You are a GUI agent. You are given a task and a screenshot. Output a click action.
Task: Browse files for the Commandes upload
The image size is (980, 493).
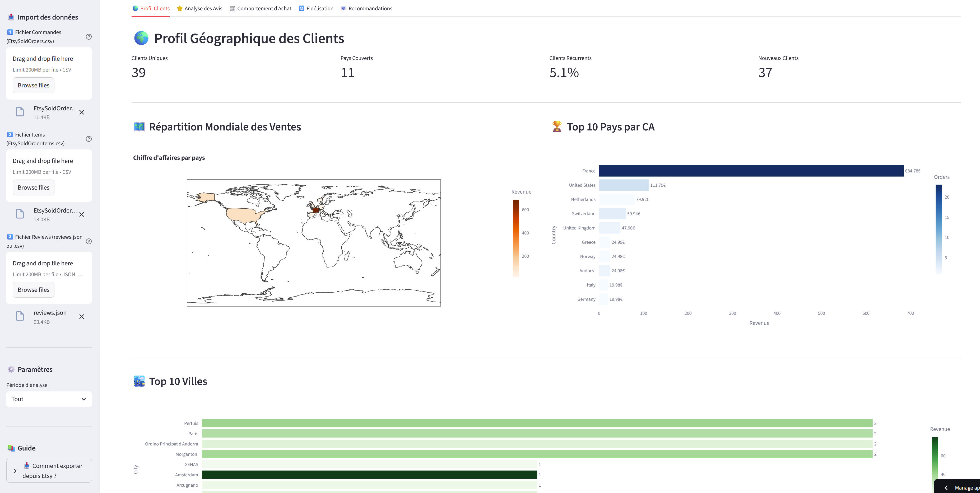pyautogui.click(x=33, y=85)
